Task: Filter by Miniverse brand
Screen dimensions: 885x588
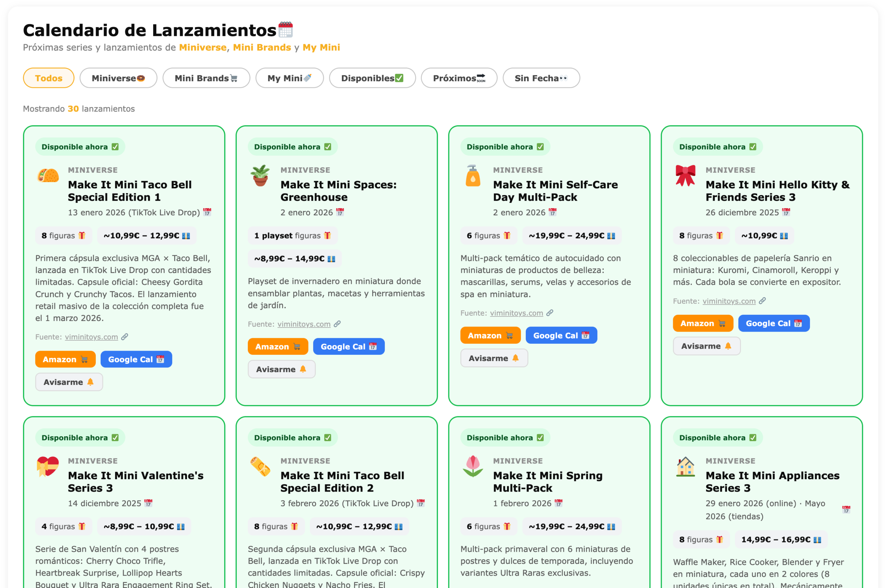Action: [118, 78]
